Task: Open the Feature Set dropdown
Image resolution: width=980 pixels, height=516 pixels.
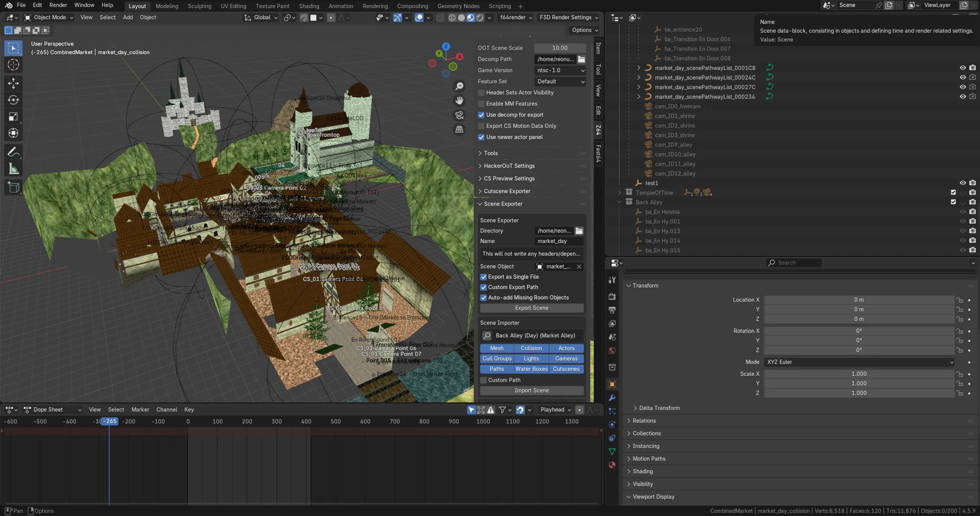Action: click(x=560, y=81)
